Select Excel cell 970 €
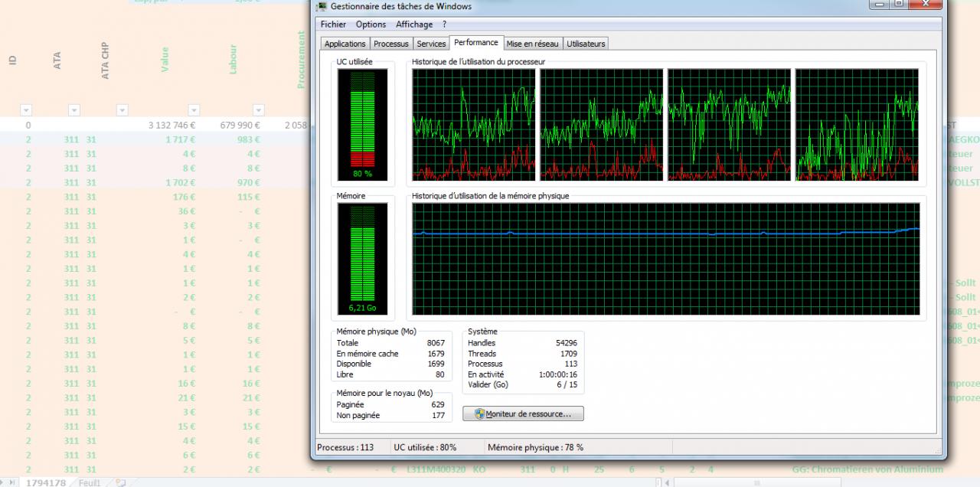 click(249, 182)
